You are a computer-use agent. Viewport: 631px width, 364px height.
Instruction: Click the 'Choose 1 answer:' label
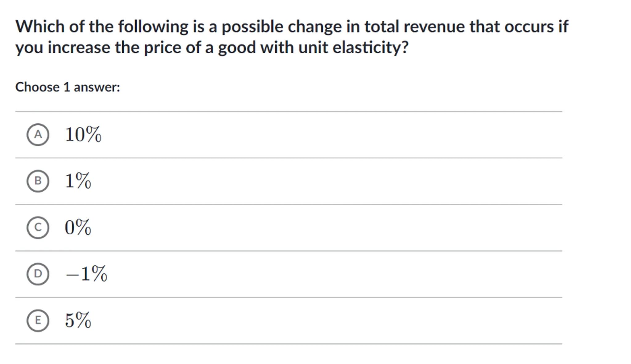coord(68,87)
